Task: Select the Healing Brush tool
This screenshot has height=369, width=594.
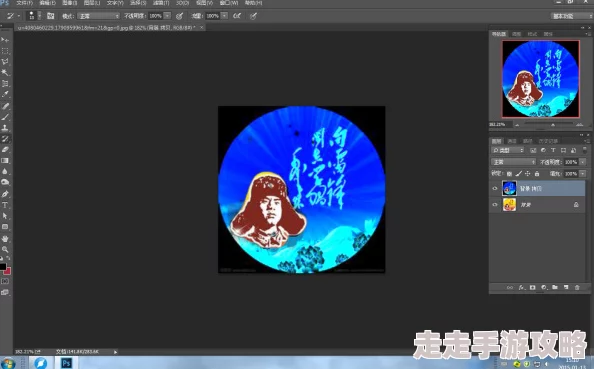Action: (x=5, y=106)
